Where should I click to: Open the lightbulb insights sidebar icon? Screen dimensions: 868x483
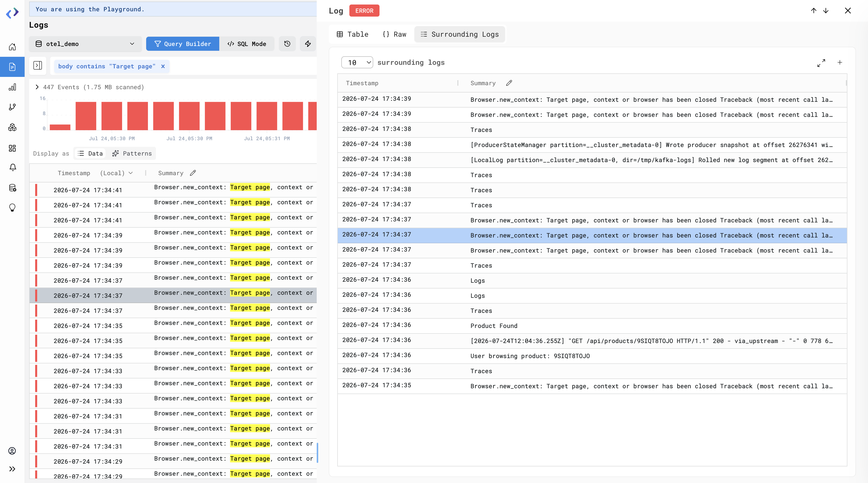point(12,208)
